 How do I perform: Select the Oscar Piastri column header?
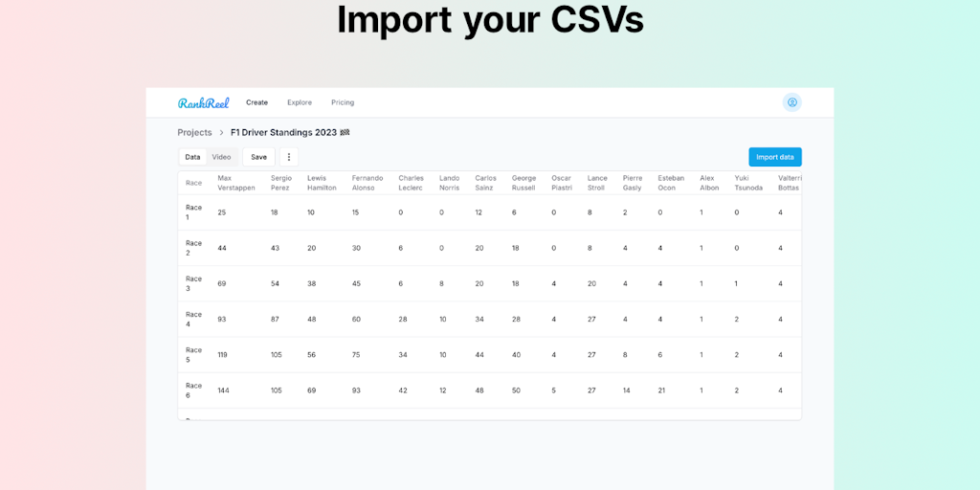coord(561,183)
